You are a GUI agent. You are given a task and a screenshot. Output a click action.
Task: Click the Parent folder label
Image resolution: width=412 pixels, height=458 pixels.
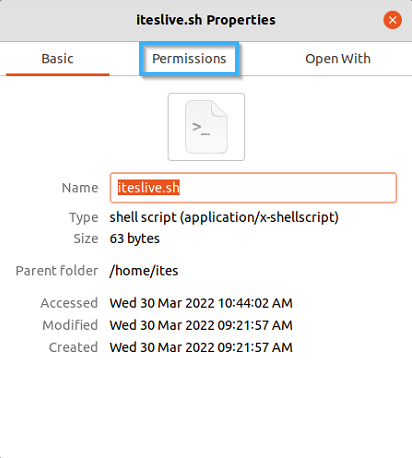coord(57,271)
